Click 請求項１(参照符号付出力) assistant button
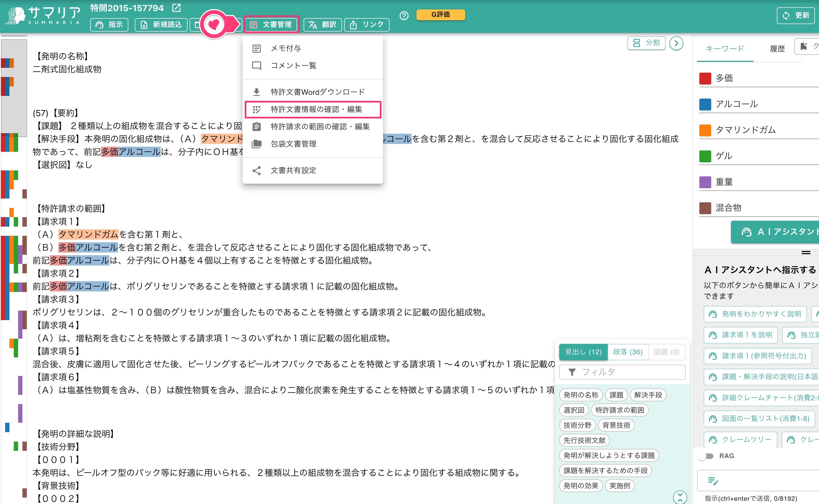Viewport: 819px width, 504px height. [x=757, y=356]
